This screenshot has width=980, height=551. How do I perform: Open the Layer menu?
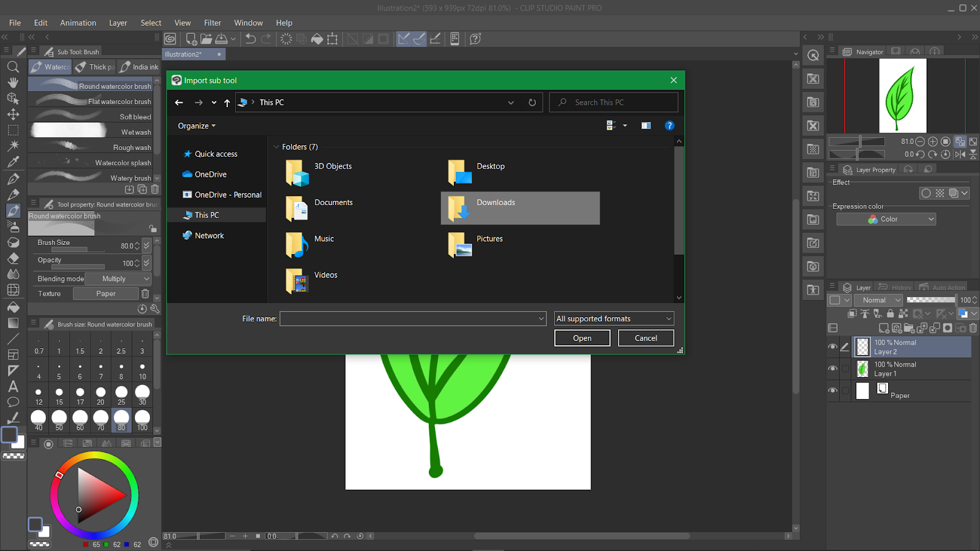click(118, 23)
